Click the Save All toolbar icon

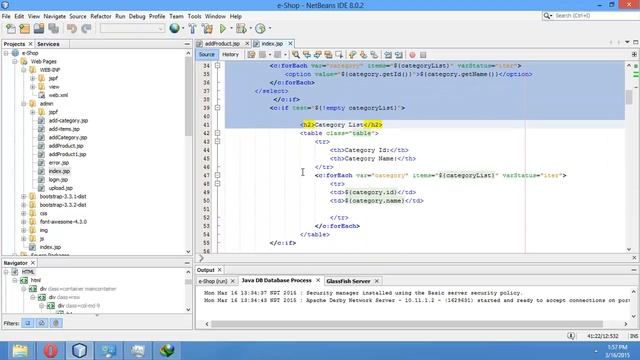pyautogui.click(x=53, y=29)
